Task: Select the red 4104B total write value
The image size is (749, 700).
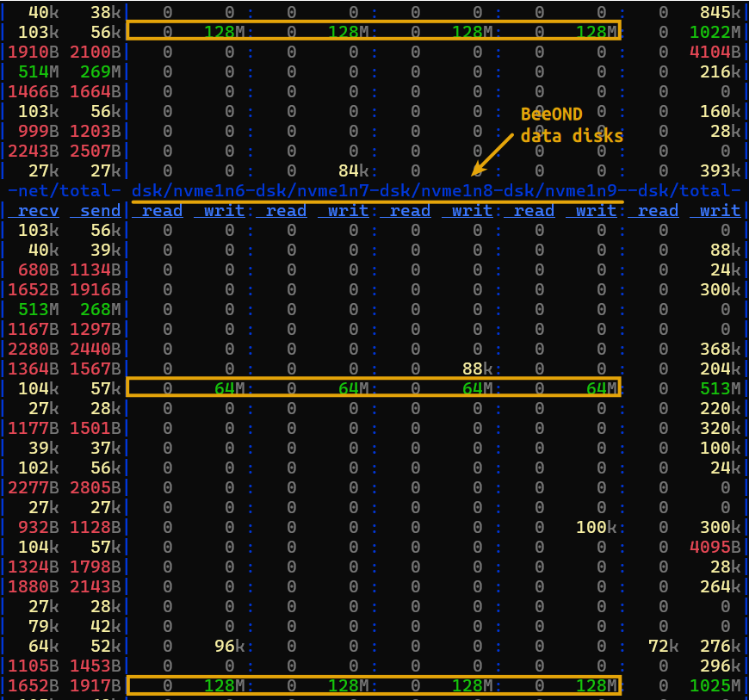Action: [715, 52]
